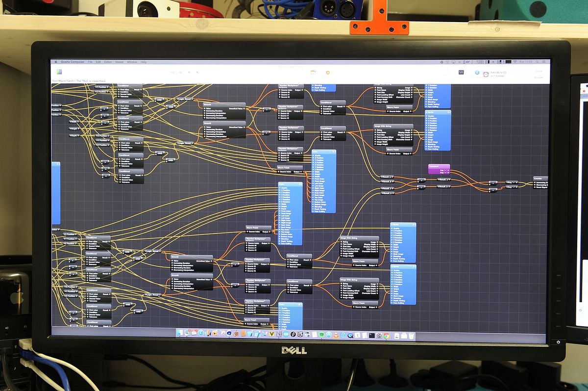Screen dimensions: 588x391
Task: Click the orange square toolbar icon
Action: (x=313, y=72)
